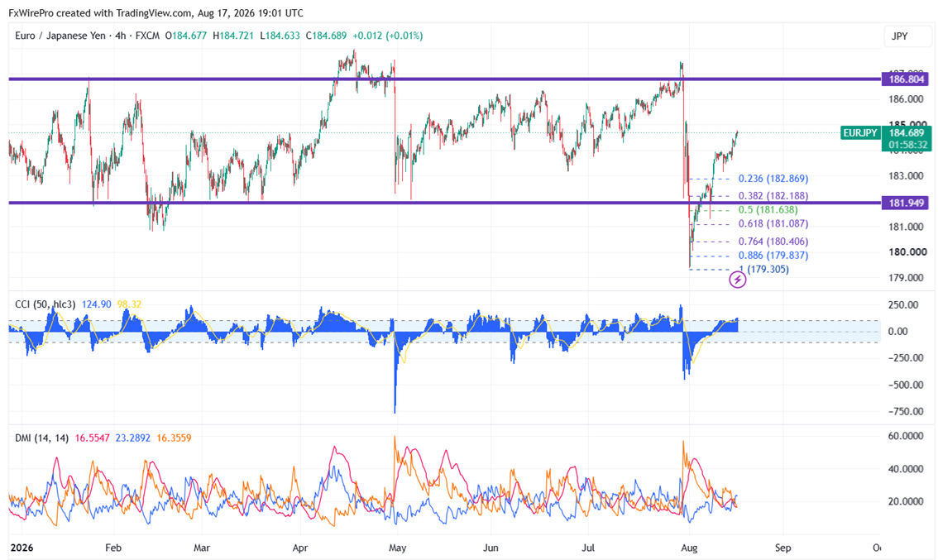The image size is (938, 560).
Task: Select the 0.764 (180.406) Fibonacci label
Action: 773,241
